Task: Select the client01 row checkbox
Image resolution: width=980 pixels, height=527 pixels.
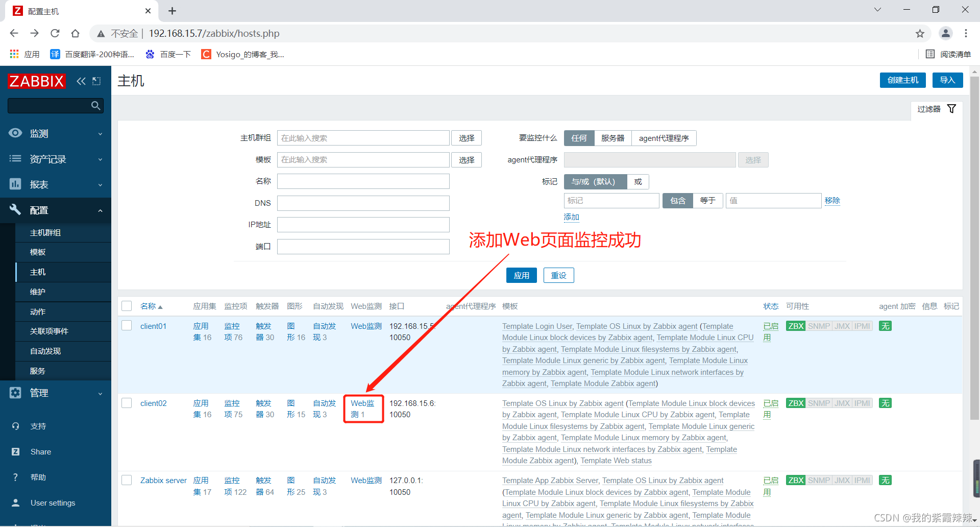Action: (x=127, y=326)
